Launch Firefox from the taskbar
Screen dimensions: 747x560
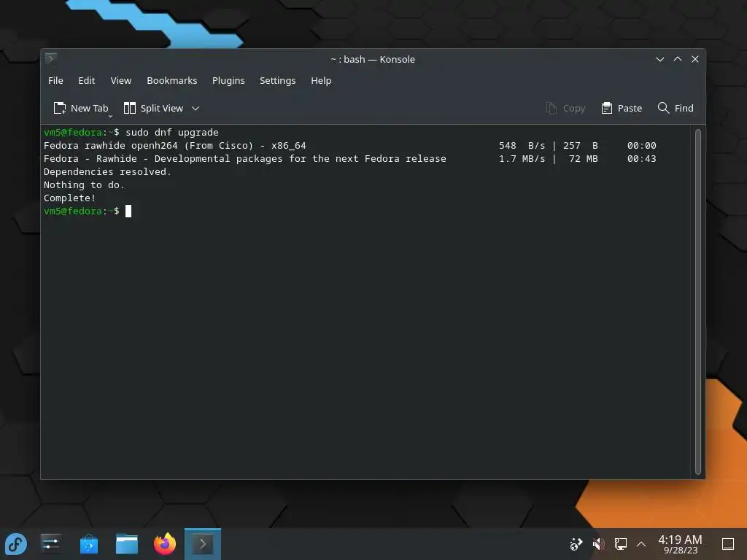pyautogui.click(x=165, y=543)
